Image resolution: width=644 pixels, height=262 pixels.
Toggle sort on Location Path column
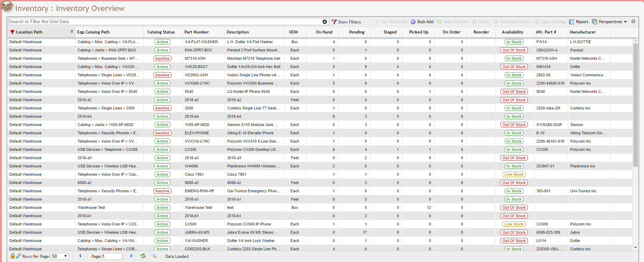[x=72, y=32]
